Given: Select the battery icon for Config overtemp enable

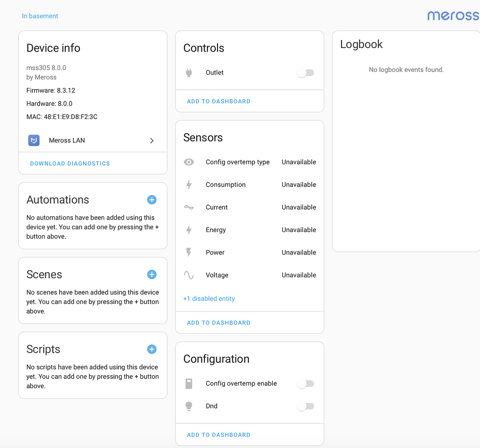Looking at the screenshot, I should click(189, 383).
